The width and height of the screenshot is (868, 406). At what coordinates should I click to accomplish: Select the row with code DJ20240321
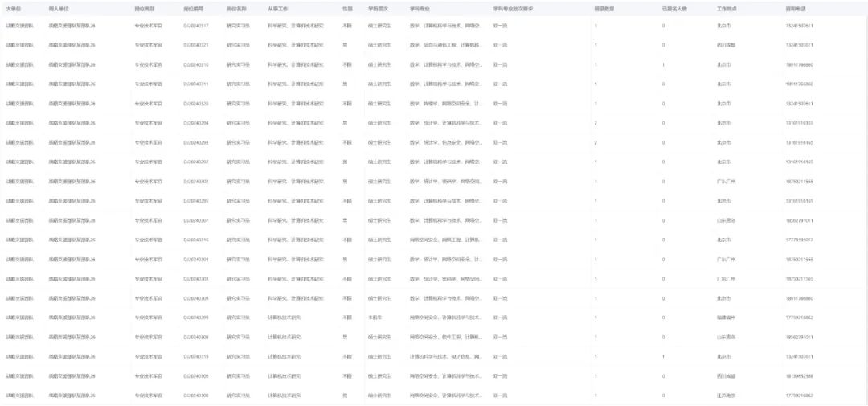196,45
